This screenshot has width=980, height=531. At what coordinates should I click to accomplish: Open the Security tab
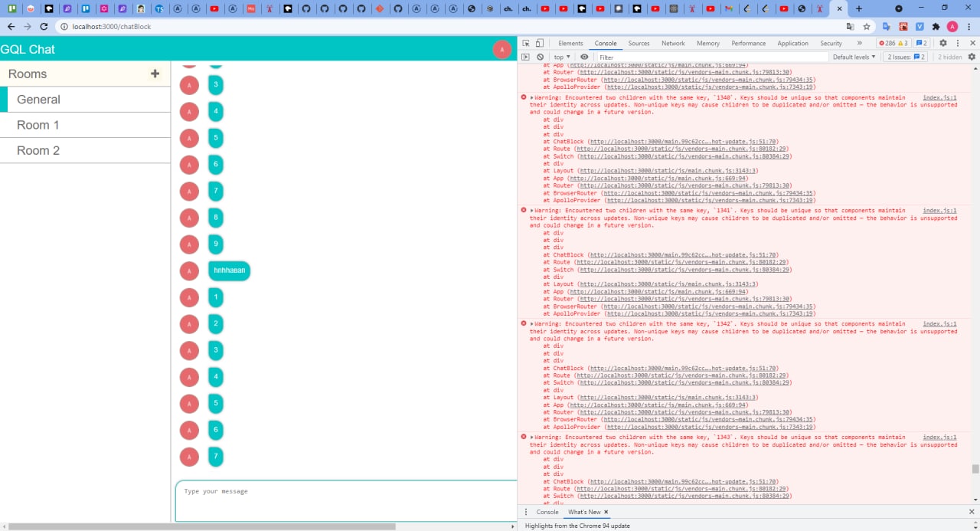pos(831,44)
